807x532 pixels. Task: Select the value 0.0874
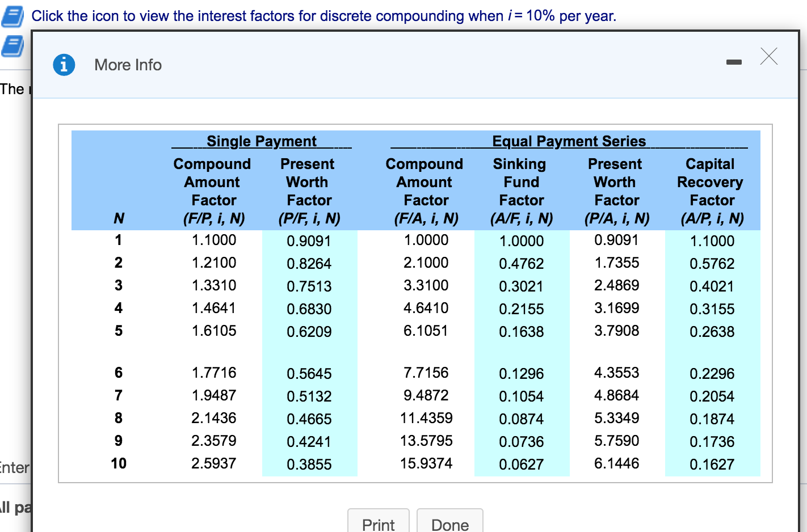pos(522,419)
